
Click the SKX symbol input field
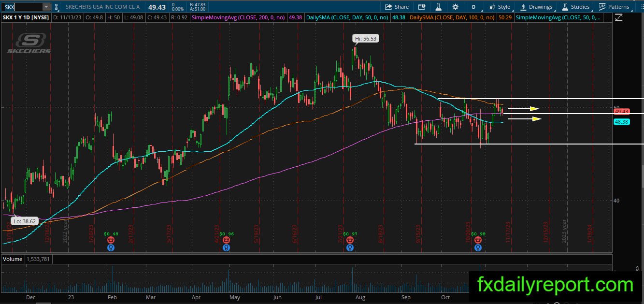tap(22, 7)
